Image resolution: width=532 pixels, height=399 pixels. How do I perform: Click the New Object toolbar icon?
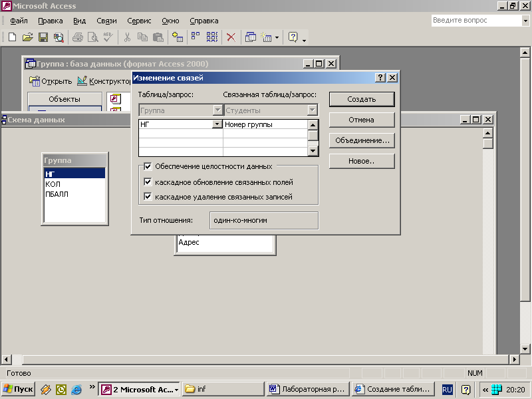pos(267,37)
